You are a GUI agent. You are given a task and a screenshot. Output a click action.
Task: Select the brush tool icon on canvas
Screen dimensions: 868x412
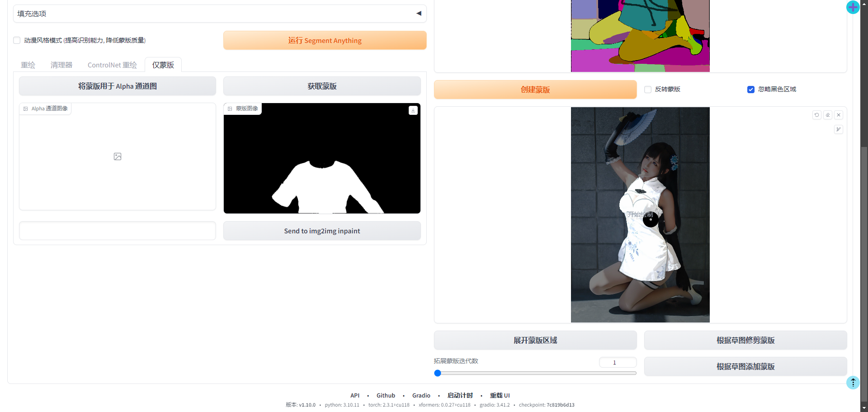coord(838,129)
